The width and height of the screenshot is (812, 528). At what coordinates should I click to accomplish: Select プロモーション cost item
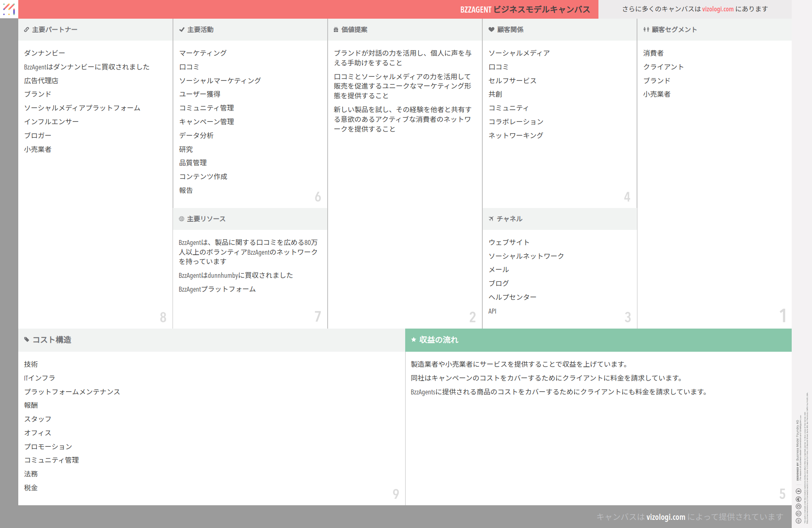tap(48, 447)
